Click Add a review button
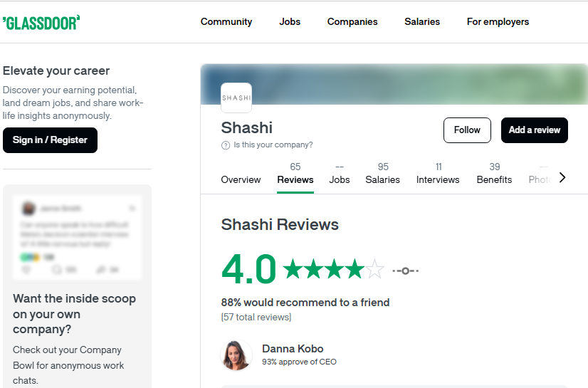Viewport: 588px width, 388px height. (534, 130)
